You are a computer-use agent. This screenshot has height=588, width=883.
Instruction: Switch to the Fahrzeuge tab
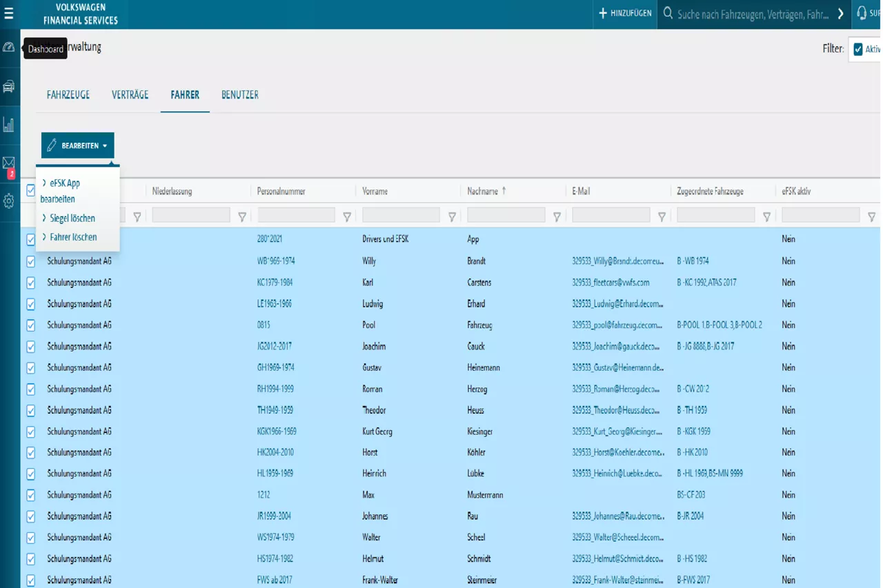pos(68,95)
